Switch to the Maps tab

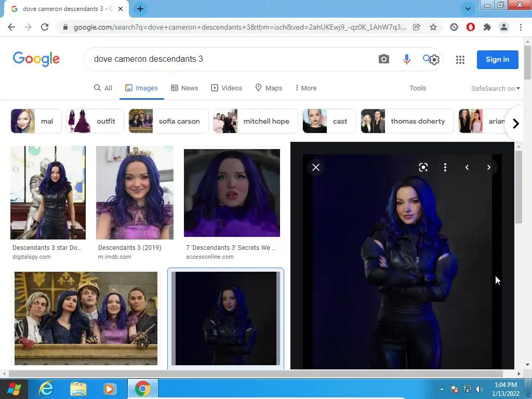click(x=269, y=88)
